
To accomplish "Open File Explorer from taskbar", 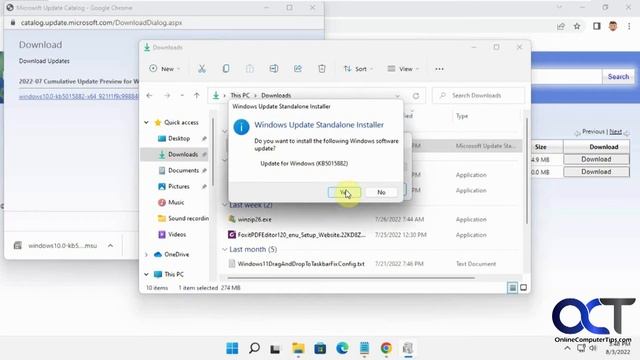I will [298, 348].
